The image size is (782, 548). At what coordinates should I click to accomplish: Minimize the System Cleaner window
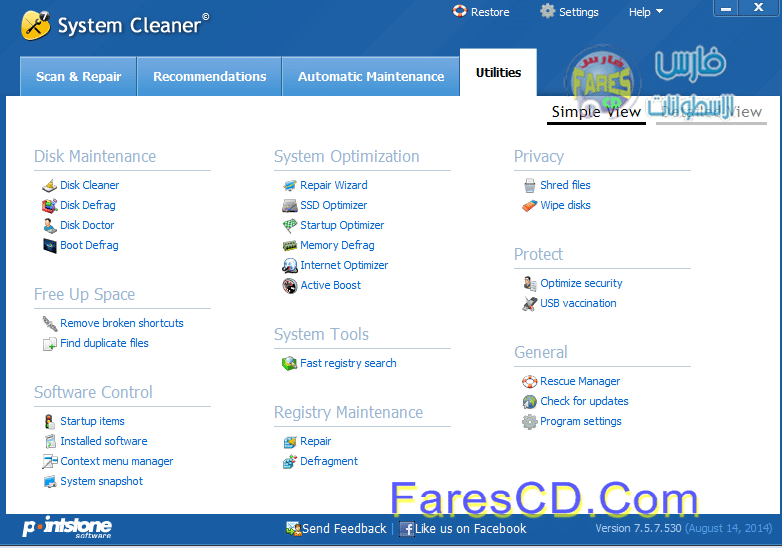(x=726, y=8)
